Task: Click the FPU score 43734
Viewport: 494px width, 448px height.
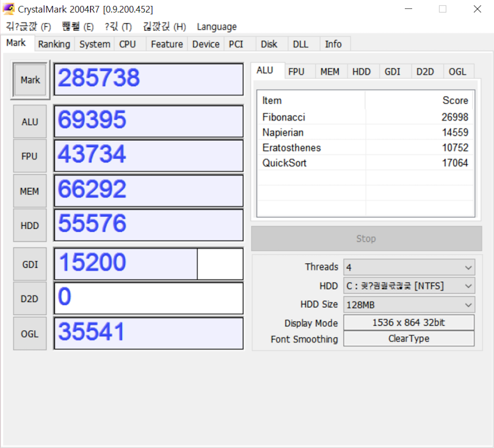Action: tap(149, 156)
